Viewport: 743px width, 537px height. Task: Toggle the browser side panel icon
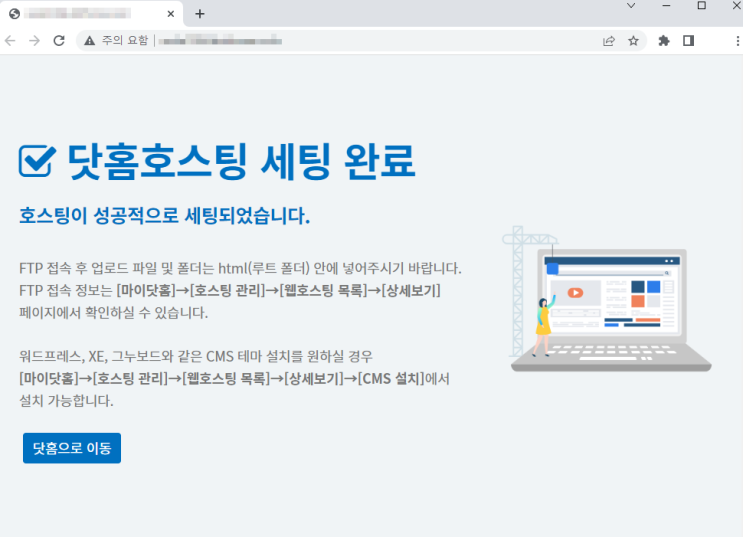coord(689,41)
